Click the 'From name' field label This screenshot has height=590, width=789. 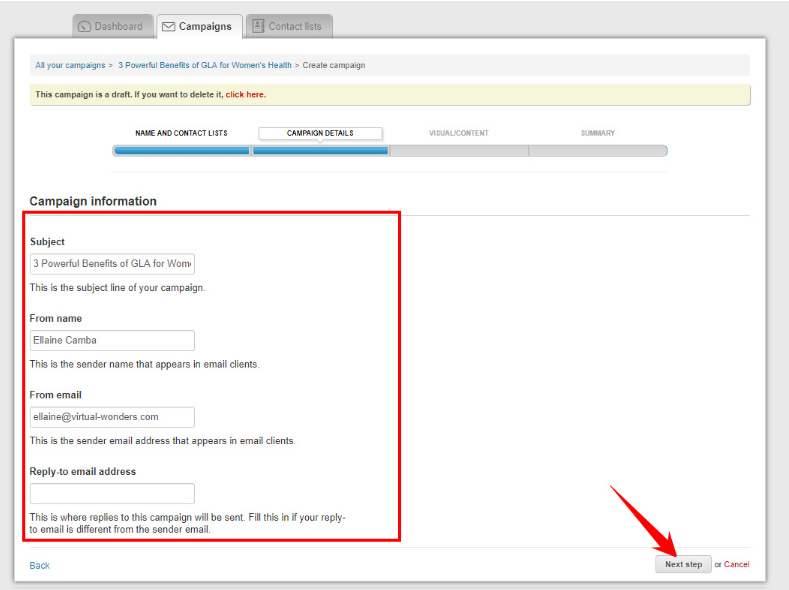click(x=55, y=318)
